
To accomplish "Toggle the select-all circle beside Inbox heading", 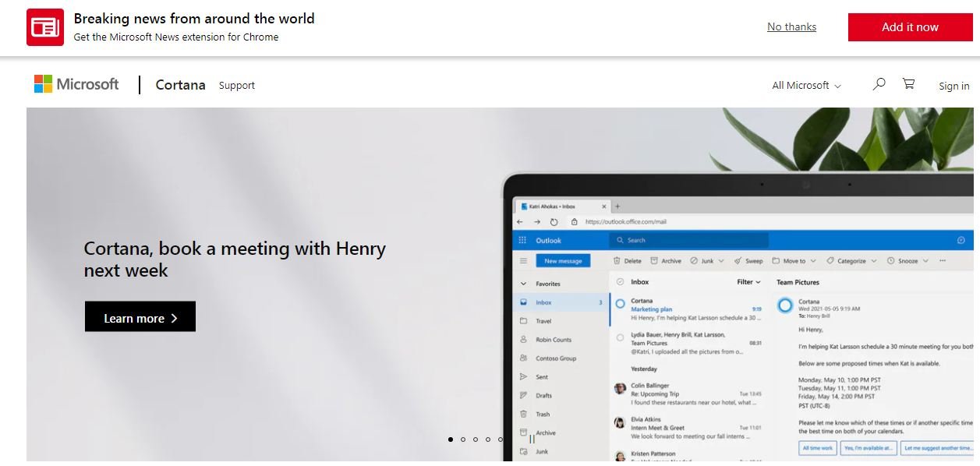I will [621, 282].
